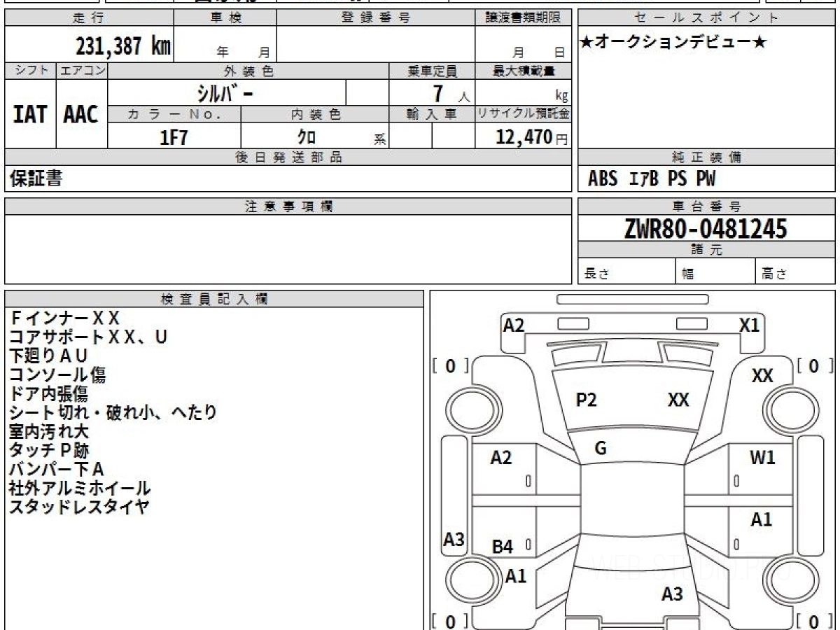Click the 検査員記入欄 header
The height and width of the screenshot is (630, 840).
point(214,299)
